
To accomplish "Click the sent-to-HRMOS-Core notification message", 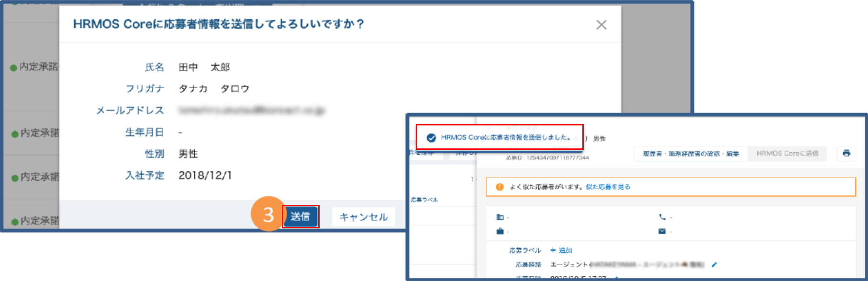I will (505, 138).
